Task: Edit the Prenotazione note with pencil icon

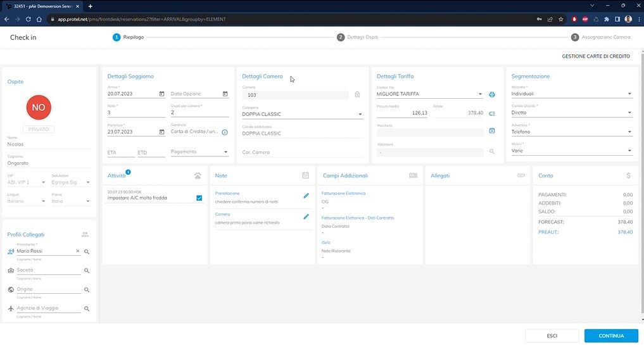Action: [x=306, y=196]
